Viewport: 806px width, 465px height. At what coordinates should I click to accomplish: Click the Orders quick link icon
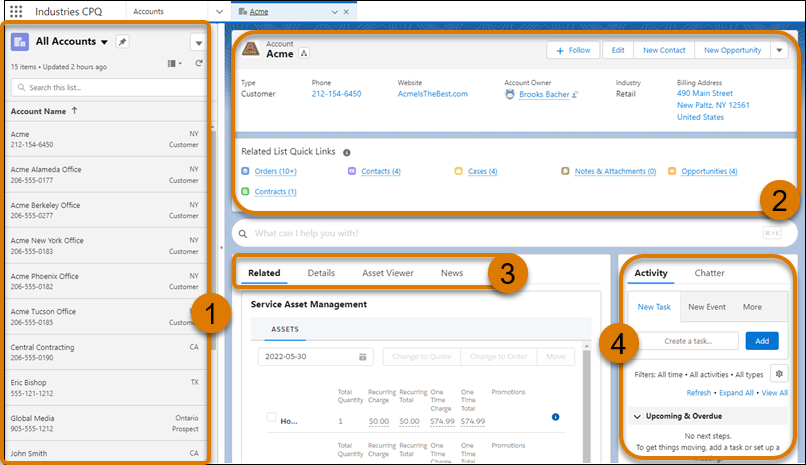coord(245,171)
